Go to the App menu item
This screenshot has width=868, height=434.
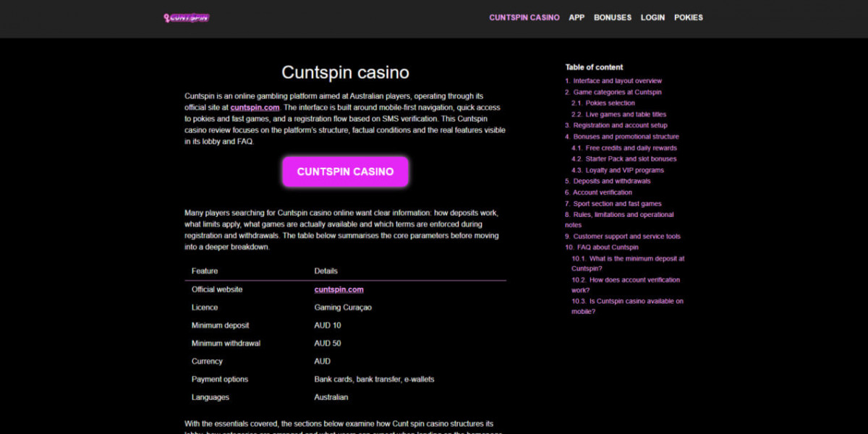click(x=576, y=17)
